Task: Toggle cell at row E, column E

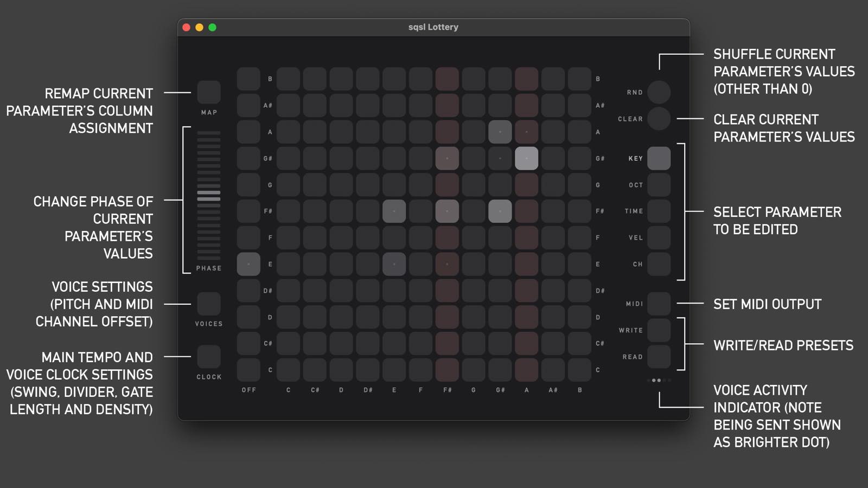Action: (394, 264)
